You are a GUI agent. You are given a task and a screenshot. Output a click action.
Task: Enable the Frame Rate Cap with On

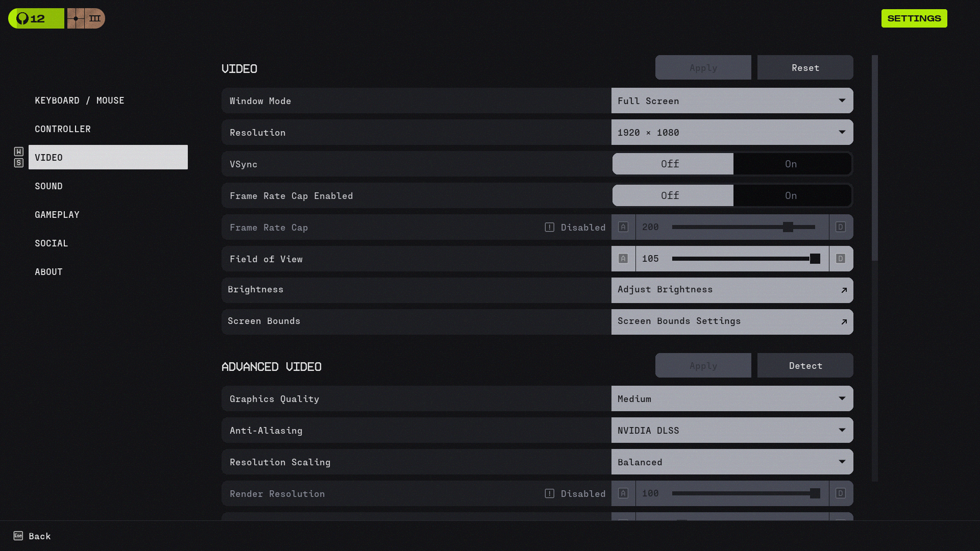tap(791, 196)
